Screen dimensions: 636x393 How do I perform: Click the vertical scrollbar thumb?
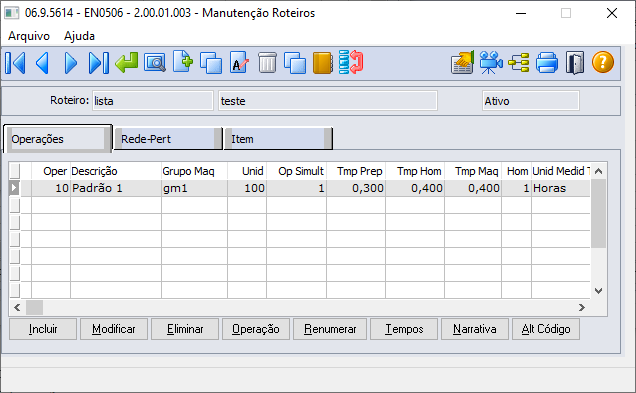tap(598, 214)
